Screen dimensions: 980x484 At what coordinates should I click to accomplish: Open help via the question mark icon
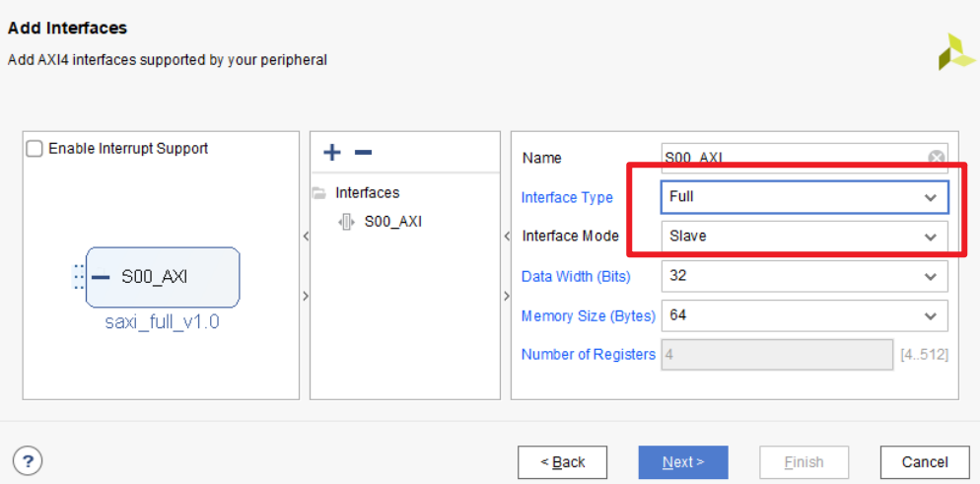click(28, 461)
